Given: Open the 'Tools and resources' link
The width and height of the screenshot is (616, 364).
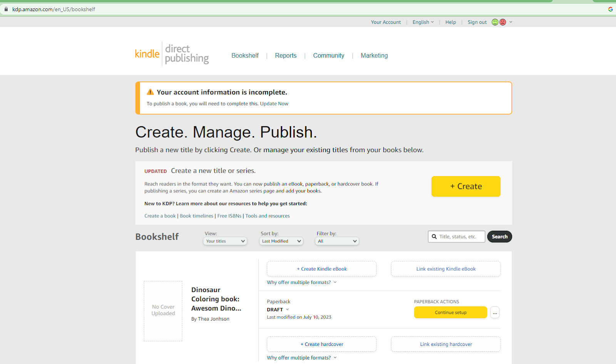Looking at the screenshot, I should point(268,216).
